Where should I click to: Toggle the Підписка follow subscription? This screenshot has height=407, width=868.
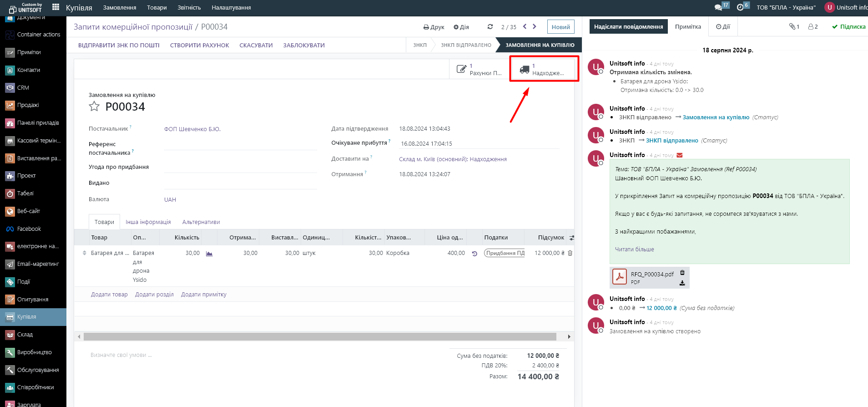click(848, 27)
